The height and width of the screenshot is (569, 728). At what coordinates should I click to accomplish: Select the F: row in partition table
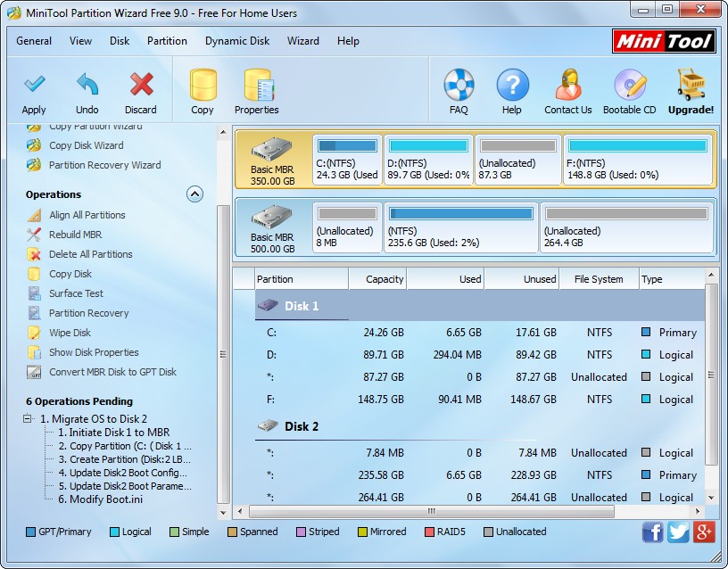pyautogui.click(x=479, y=400)
